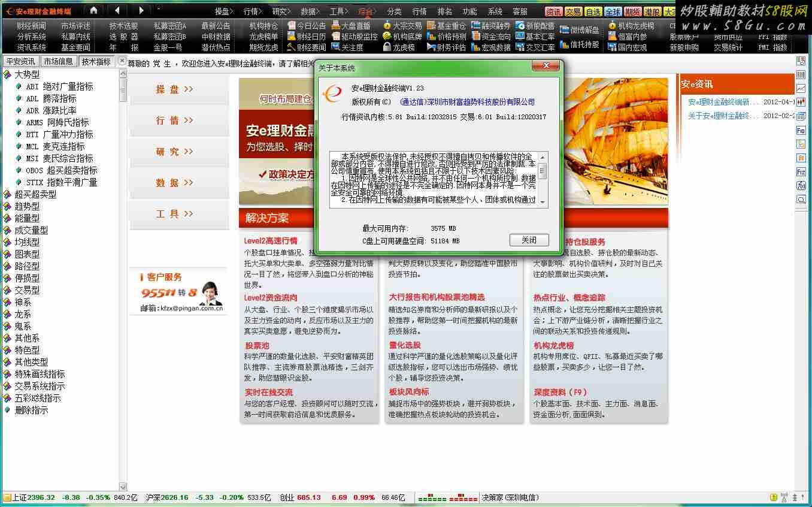
Task: Open 微博解盘 toolbar item
Action: click(x=580, y=30)
